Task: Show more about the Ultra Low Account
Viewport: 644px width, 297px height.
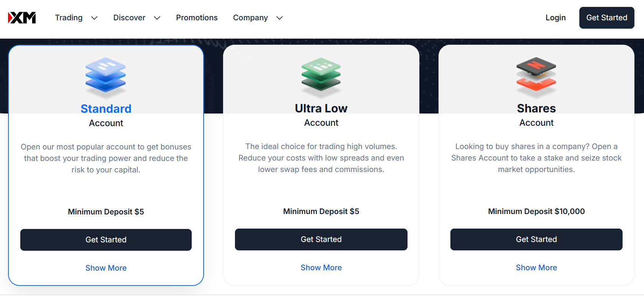Action: (321, 268)
